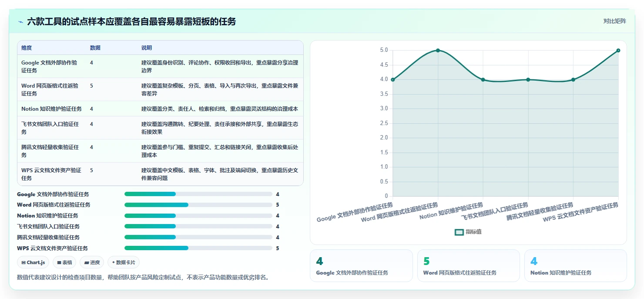Click the 飞书文档 progress bar
Screen dimensions: 644x299
(x=198, y=227)
